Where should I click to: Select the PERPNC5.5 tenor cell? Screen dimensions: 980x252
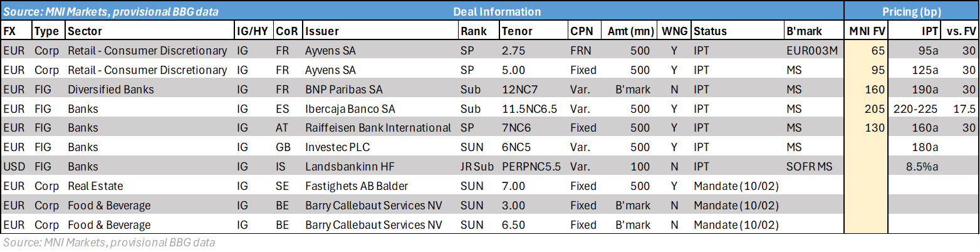(531, 167)
